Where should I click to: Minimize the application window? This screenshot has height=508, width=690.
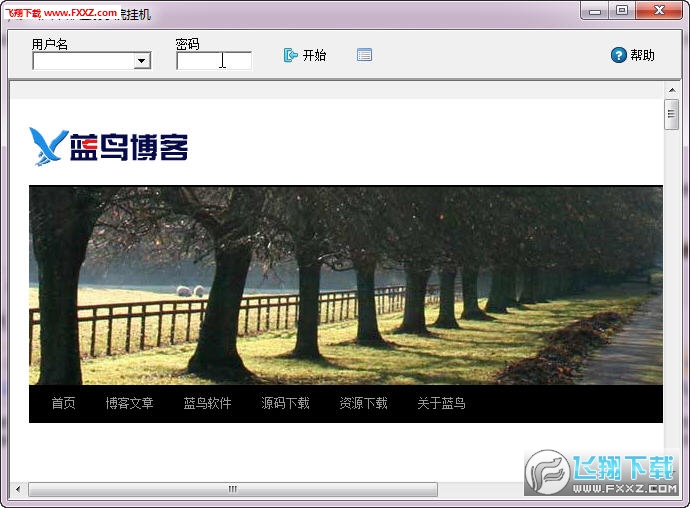click(595, 11)
